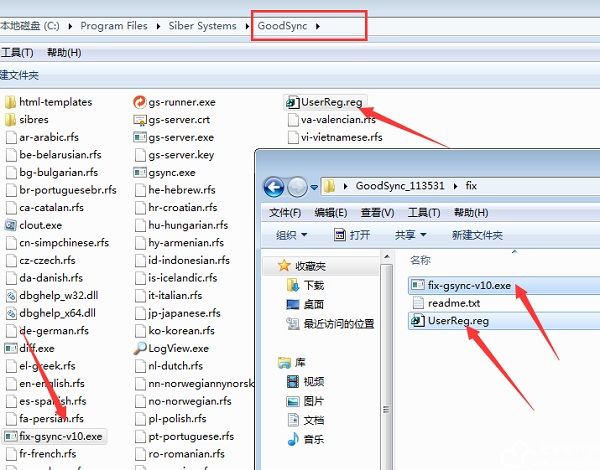Select the gsync.exe icon
This screenshot has width=600, height=470.
point(140,173)
